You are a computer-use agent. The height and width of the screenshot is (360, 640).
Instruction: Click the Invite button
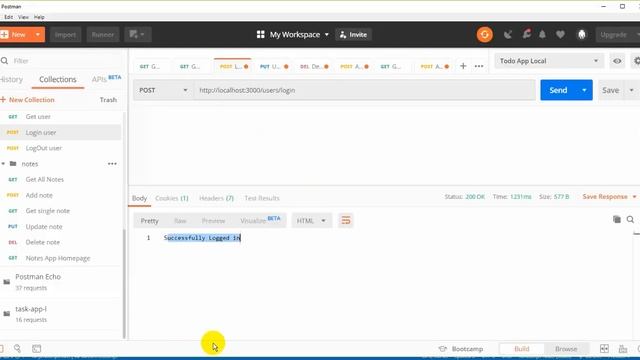(x=353, y=35)
